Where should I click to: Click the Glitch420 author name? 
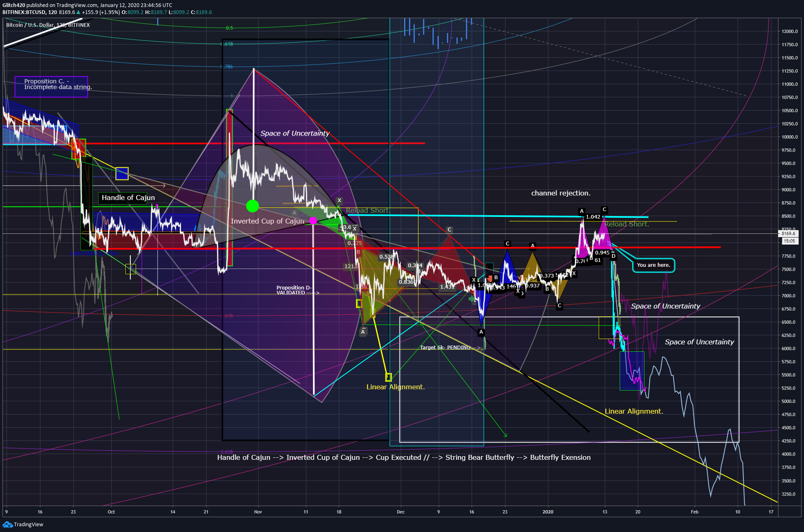pos(14,5)
